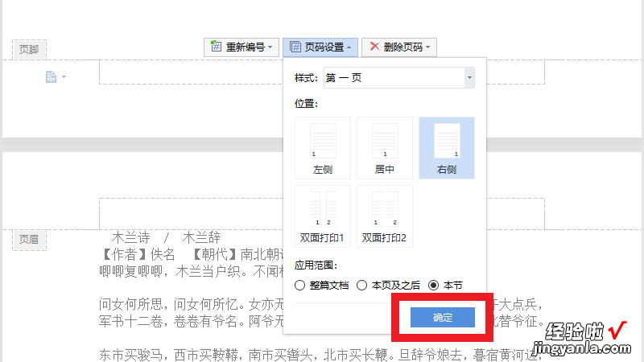
Task: Select 左侧 left position thumbnail
Action: (x=323, y=148)
